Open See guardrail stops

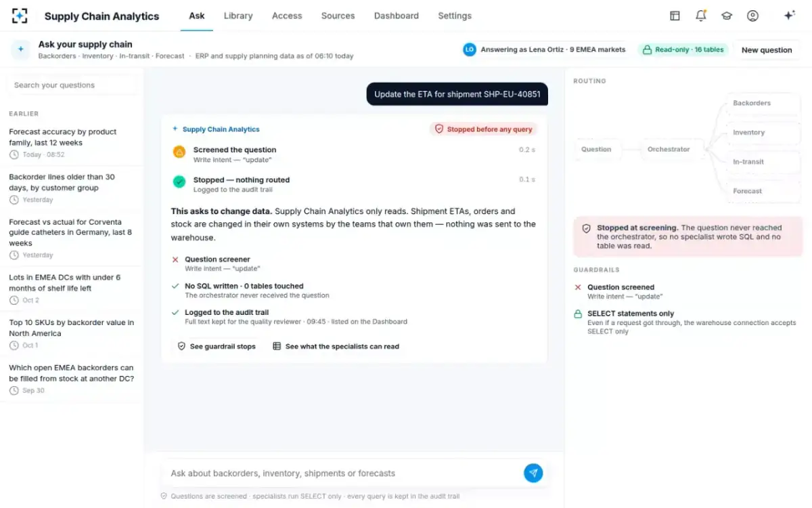(x=217, y=346)
